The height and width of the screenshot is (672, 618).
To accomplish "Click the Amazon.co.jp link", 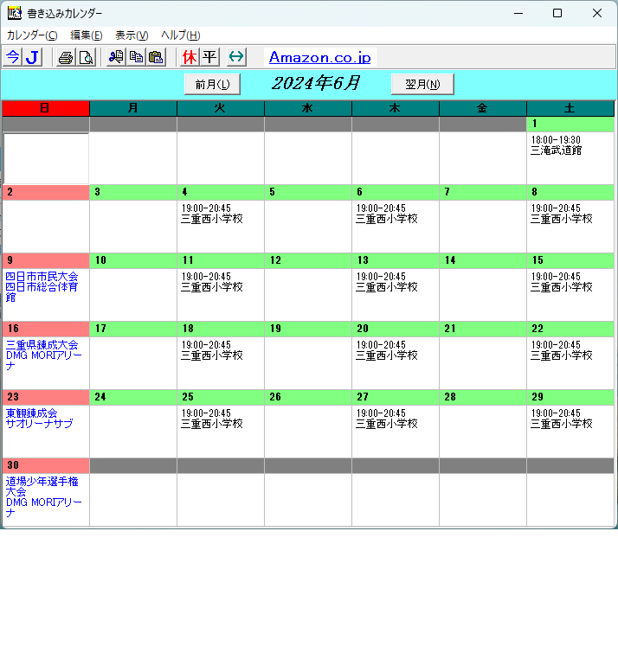I will pos(319,57).
